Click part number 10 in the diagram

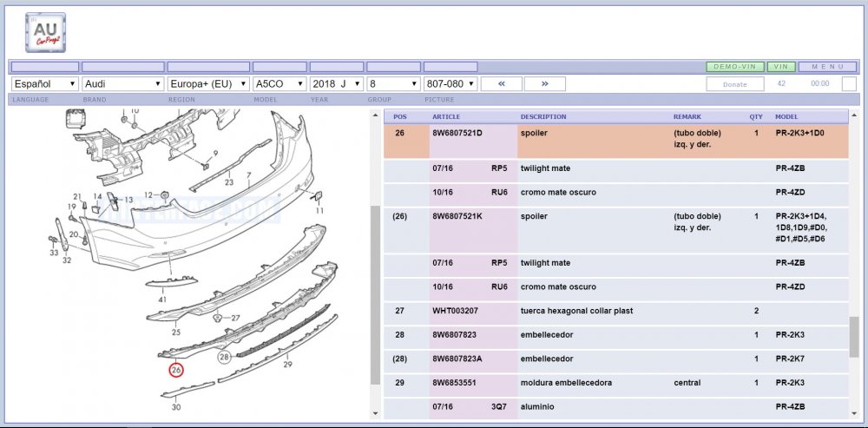click(x=135, y=111)
